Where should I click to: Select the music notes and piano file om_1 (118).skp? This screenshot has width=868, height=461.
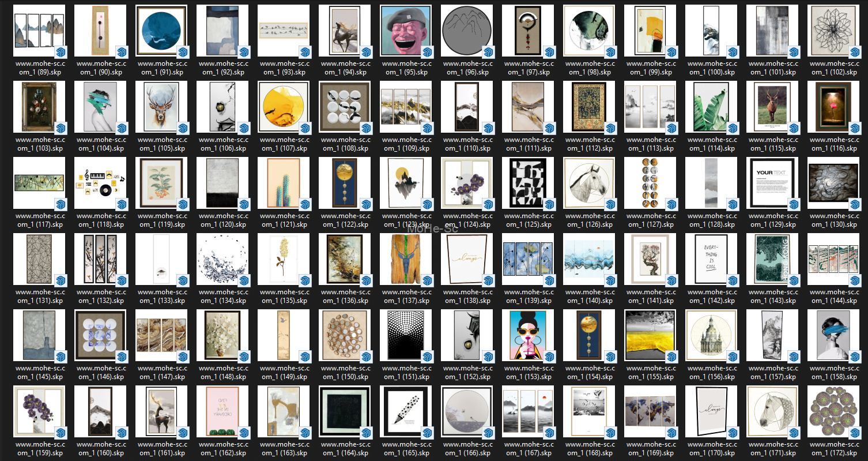100,183
